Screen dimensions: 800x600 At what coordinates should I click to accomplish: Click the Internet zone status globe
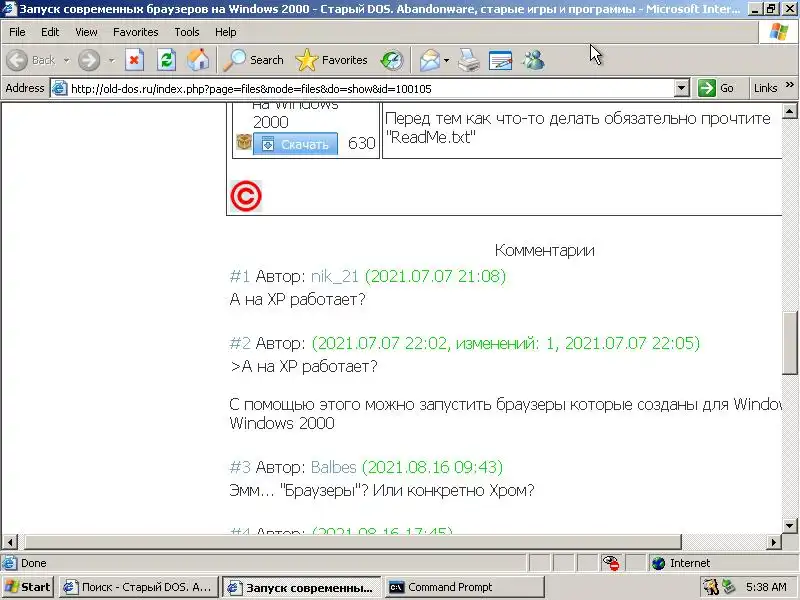659,563
